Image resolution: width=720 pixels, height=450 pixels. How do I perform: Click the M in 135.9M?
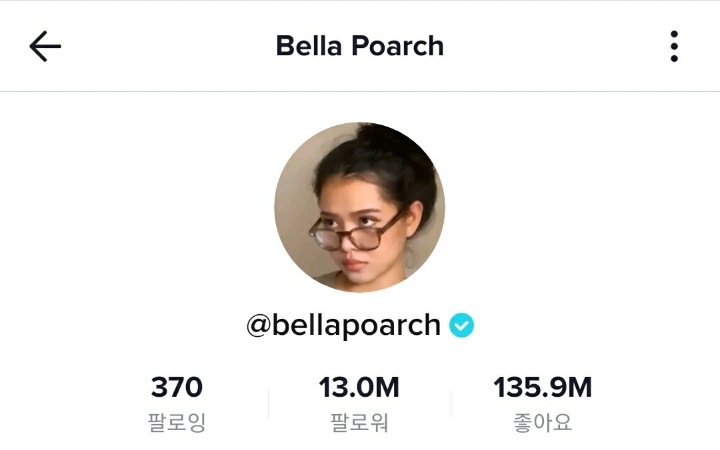[x=580, y=387]
